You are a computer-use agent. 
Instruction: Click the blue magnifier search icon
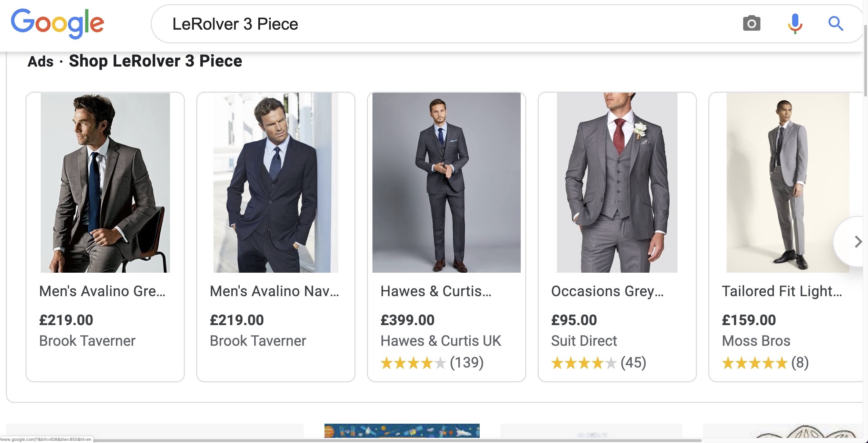(836, 24)
